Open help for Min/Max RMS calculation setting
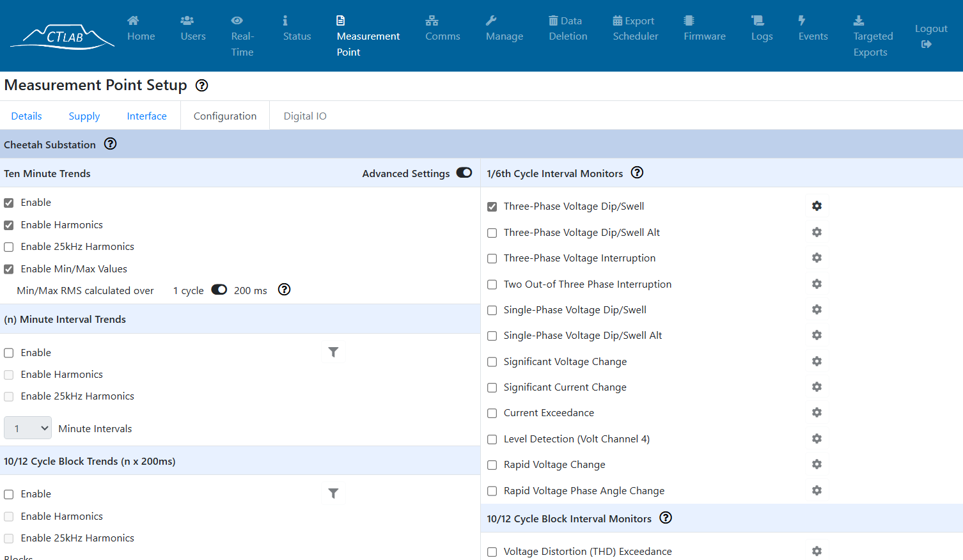This screenshot has width=963, height=560. tap(285, 290)
